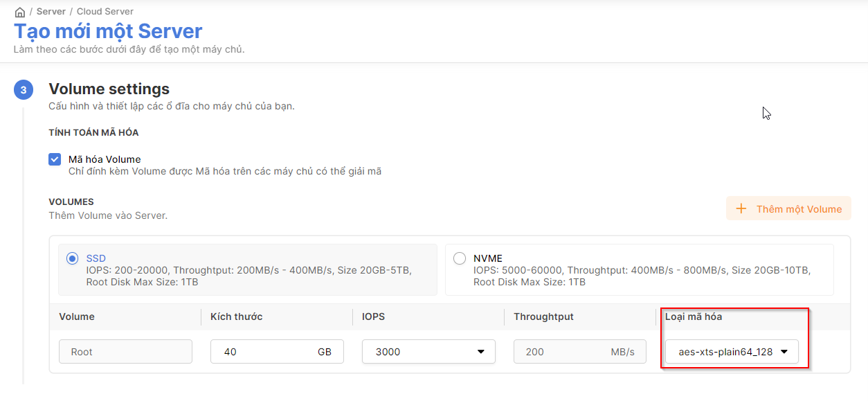Screen dimensions: 868x401
Task: Click the Thêm một Volume button
Action: pyautogui.click(x=788, y=208)
